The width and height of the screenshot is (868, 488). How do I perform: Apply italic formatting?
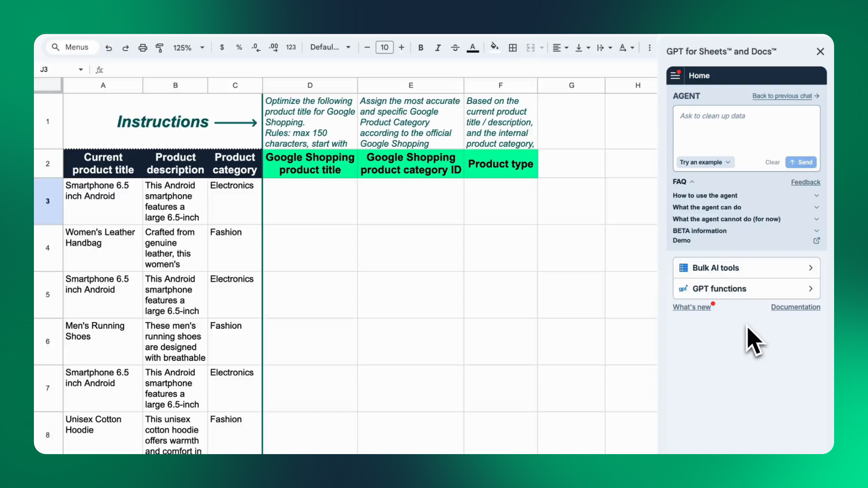pos(438,47)
